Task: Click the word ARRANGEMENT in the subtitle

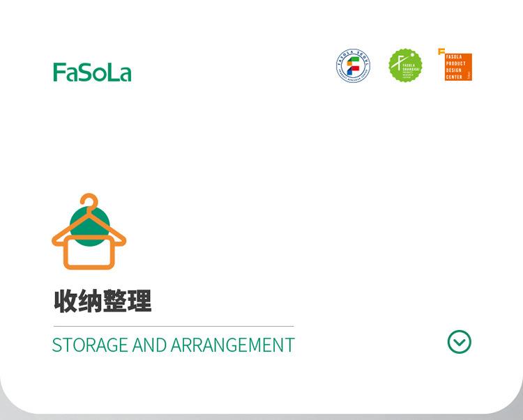Action: 233,345
